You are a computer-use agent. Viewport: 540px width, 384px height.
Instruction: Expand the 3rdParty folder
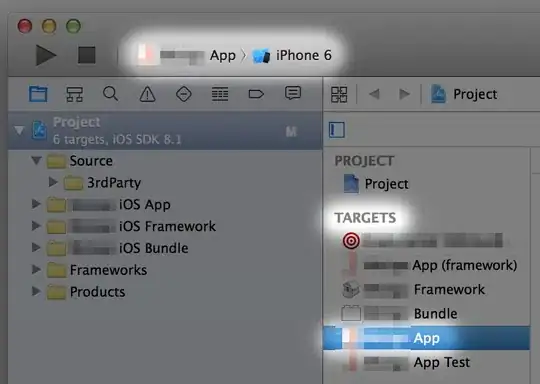tap(53, 182)
